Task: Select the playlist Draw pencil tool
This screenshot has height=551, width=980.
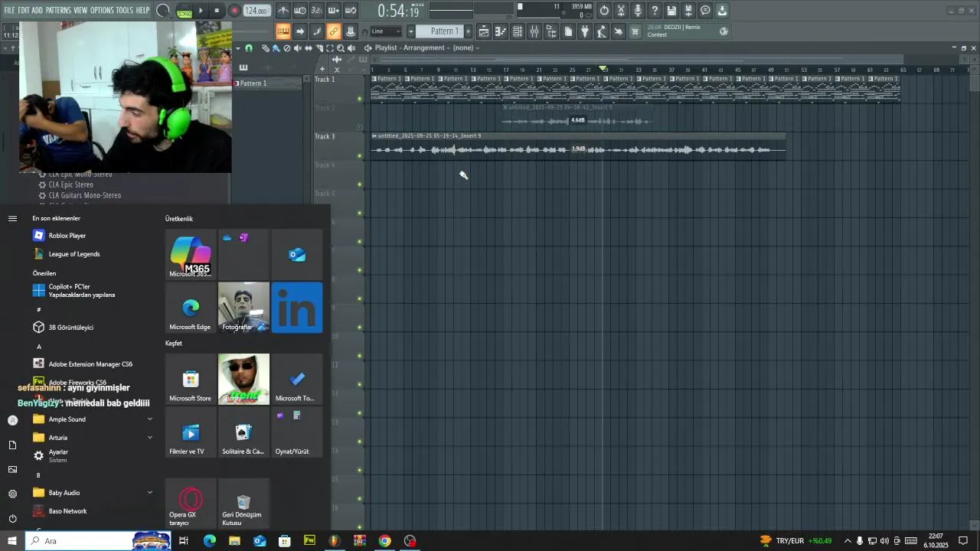Action: tap(266, 47)
